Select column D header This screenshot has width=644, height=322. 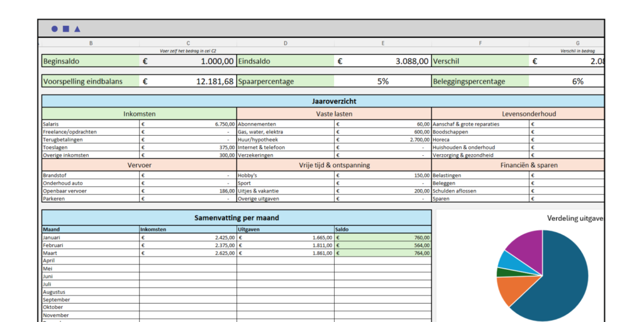[x=286, y=43]
